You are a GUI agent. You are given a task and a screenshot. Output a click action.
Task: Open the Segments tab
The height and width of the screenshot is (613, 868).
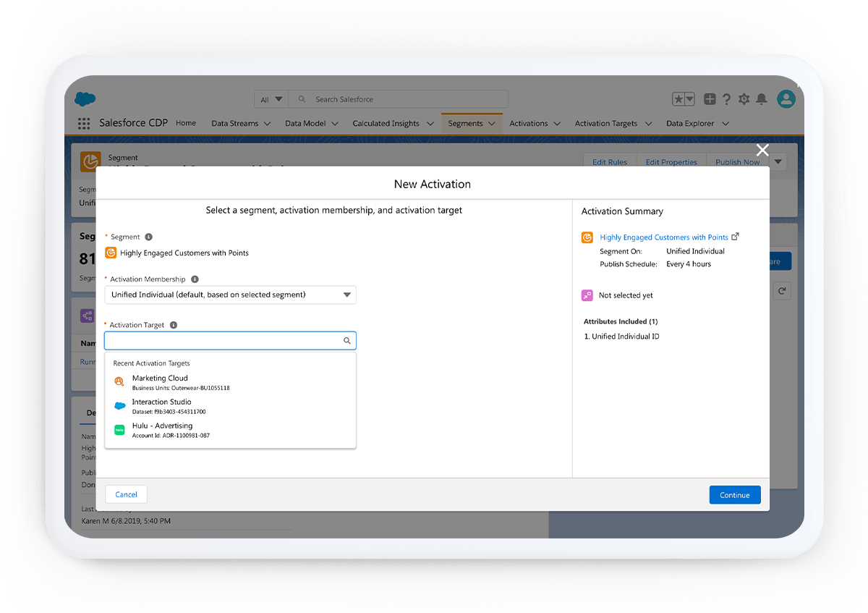point(465,124)
